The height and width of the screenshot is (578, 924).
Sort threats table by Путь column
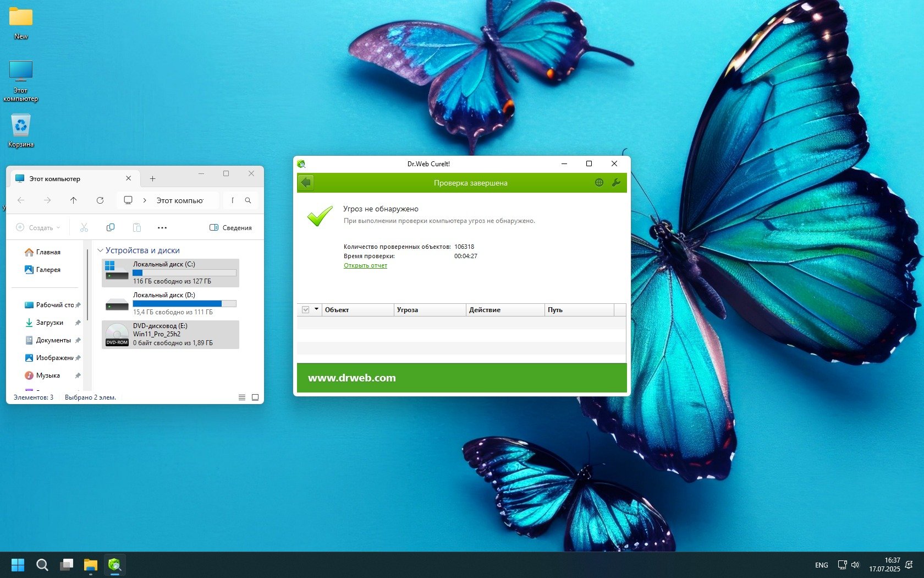click(579, 310)
